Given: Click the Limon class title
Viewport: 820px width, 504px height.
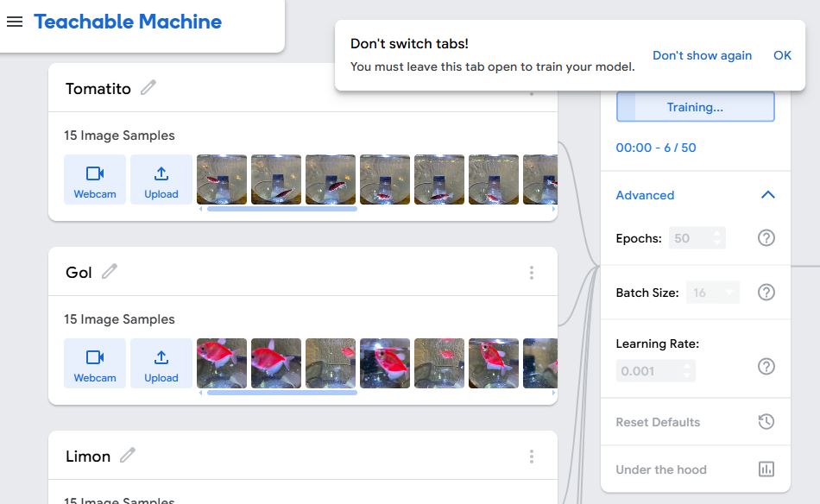Looking at the screenshot, I should [88, 457].
